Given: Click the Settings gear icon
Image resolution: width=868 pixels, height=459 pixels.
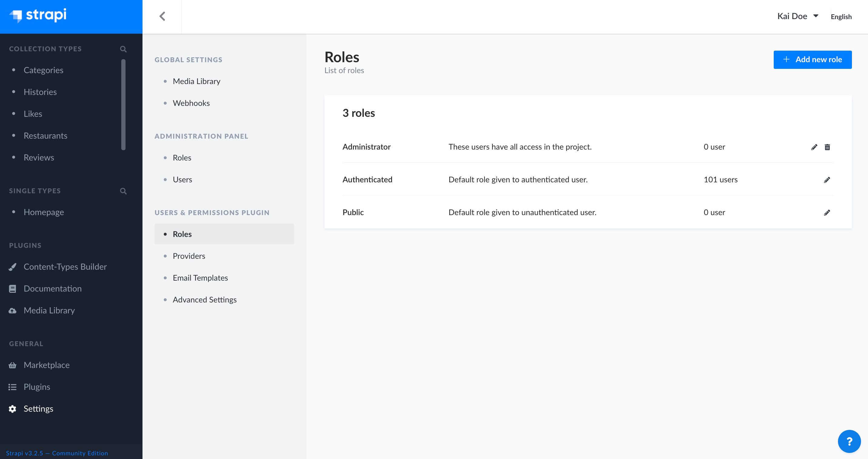Looking at the screenshot, I should [12, 408].
